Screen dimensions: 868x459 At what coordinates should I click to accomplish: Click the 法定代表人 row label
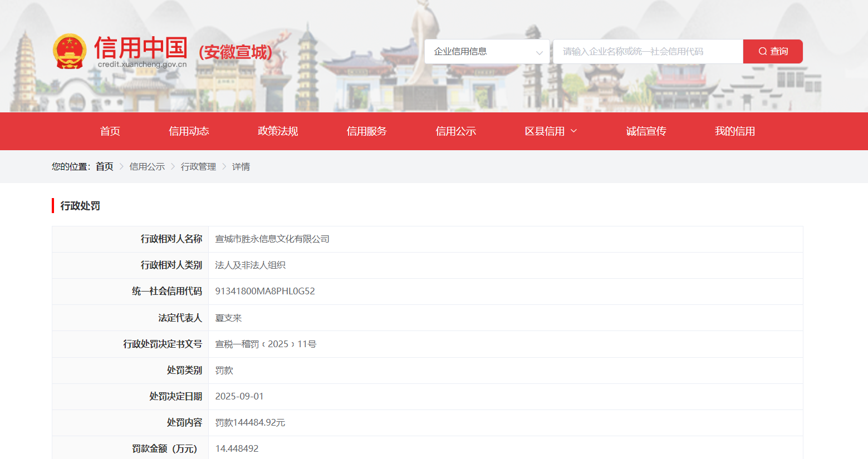pyautogui.click(x=180, y=318)
